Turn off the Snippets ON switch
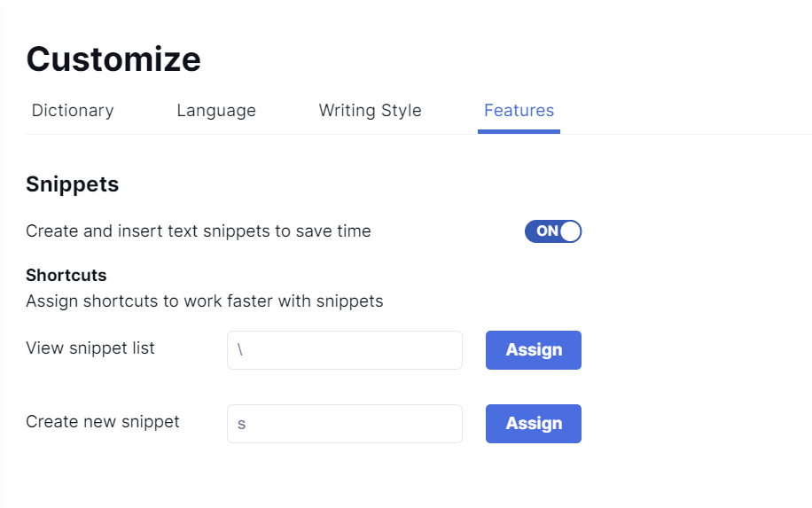 pos(553,231)
